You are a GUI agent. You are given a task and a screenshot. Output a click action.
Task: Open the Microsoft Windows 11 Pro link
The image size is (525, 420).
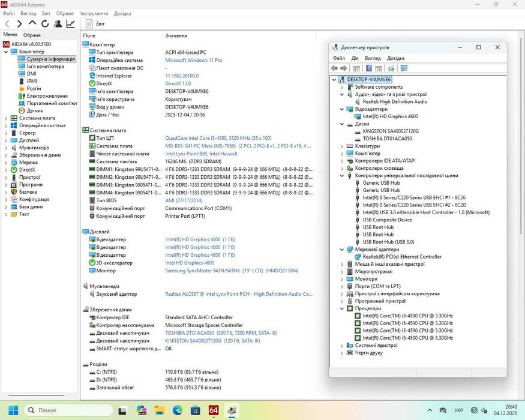pyautogui.click(x=194, y=60)
